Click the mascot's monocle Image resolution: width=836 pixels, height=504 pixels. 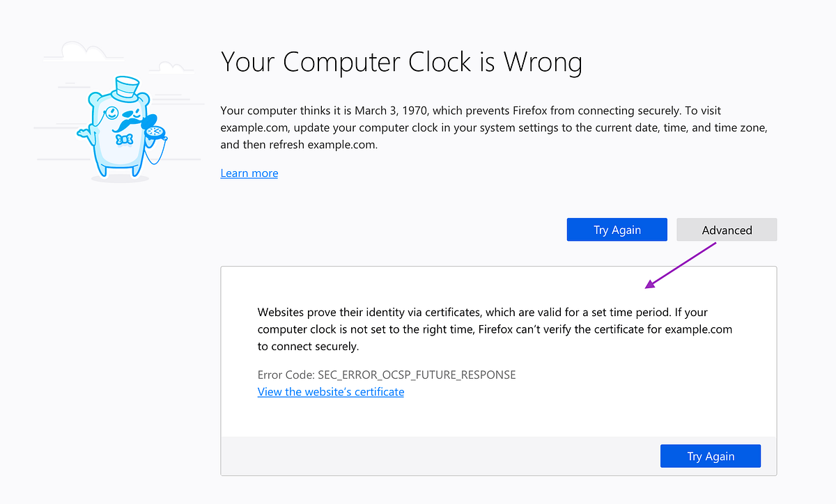click(x=111, y=113)
